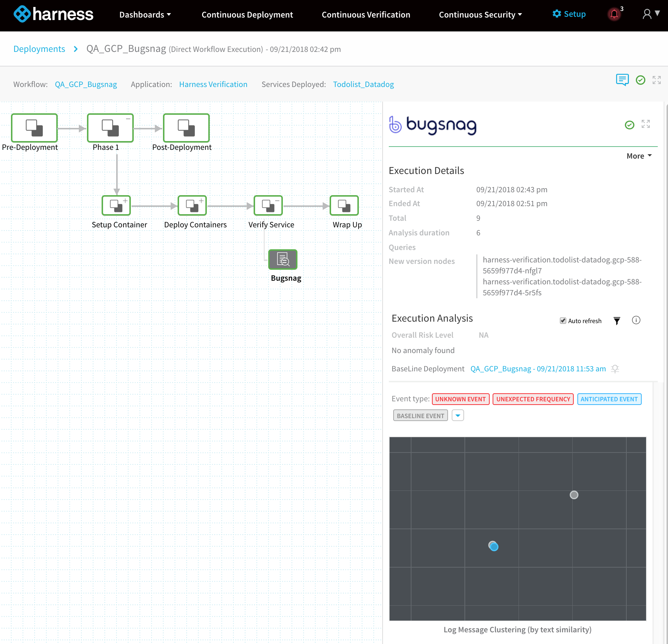Open the Execution Analysis filter icon
This screenshot has height=644, width=668.
pos(617,321)
